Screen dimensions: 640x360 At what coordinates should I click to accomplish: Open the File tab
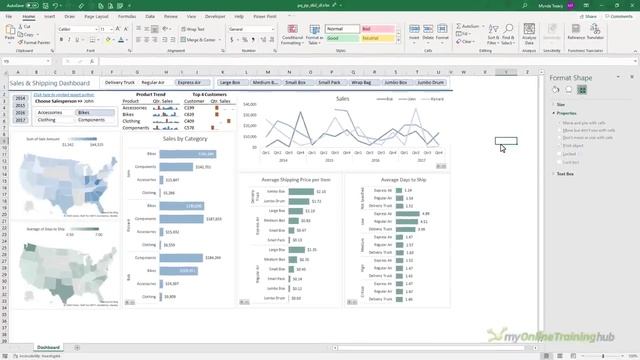click(9, 16)
